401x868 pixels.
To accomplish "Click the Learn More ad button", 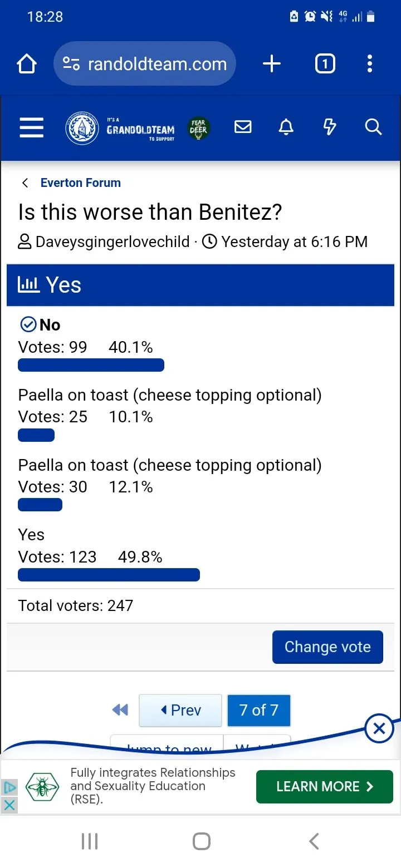I will tap(324, 786).
